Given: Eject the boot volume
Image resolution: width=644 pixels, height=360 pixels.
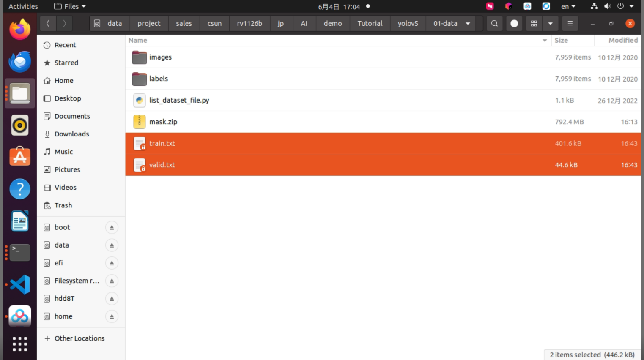Looking at the screenshot, I should click(x=112, y=227).
